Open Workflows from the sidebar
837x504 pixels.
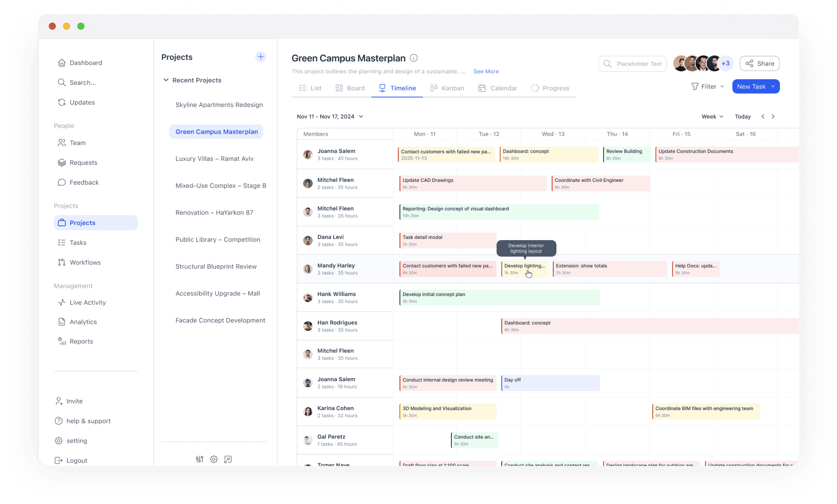pos(85,262)
